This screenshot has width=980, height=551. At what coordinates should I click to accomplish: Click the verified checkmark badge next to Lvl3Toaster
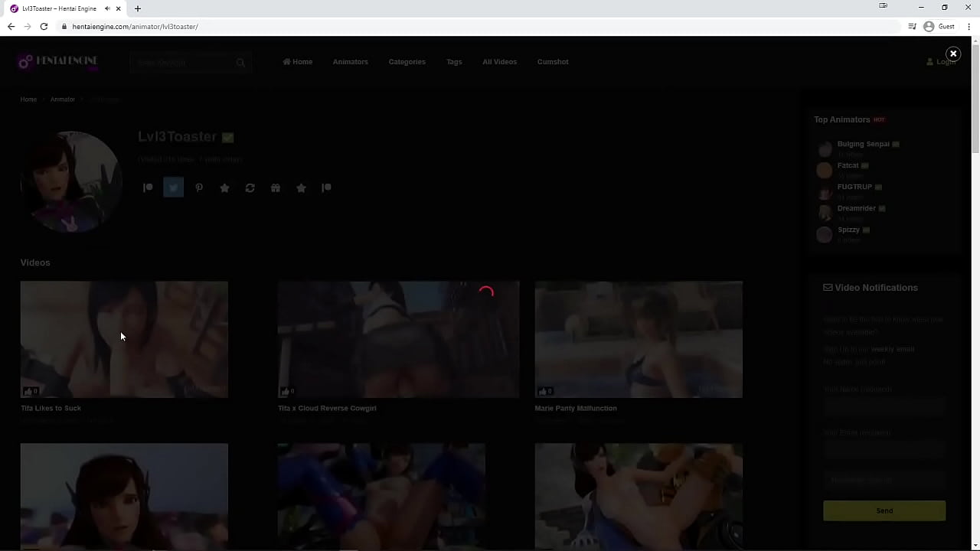click(227, 136)
